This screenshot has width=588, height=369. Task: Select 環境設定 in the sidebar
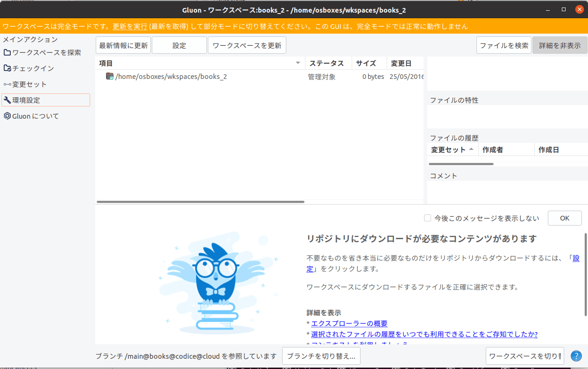[46, 100]
